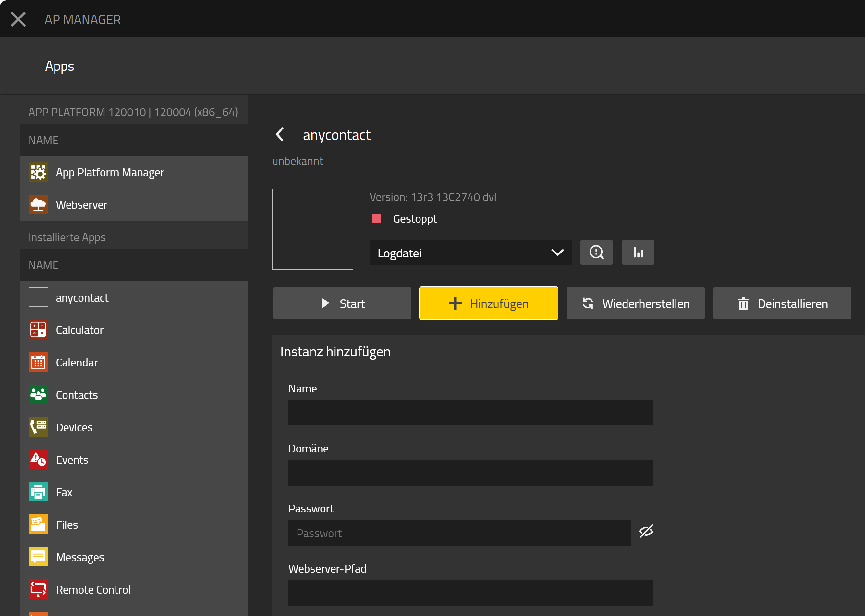Click the Wiederherstellen restore button
The image size is (865, 616).
coord(636,303)
